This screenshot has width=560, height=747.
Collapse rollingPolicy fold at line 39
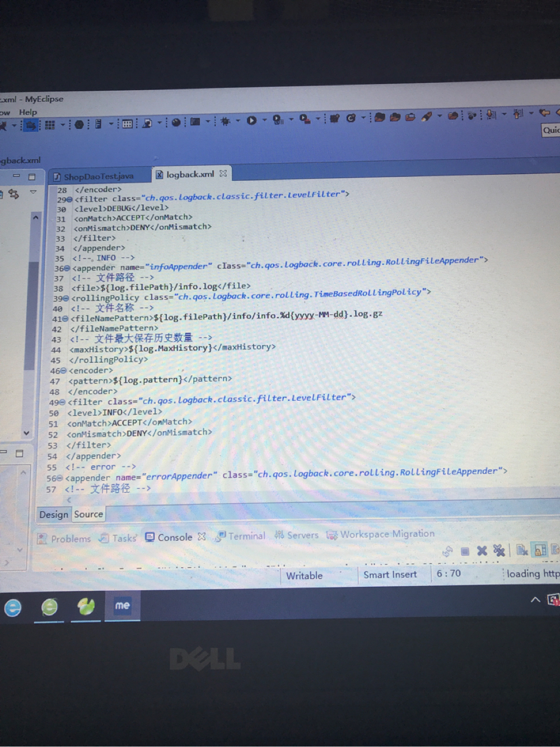(66, 299)
